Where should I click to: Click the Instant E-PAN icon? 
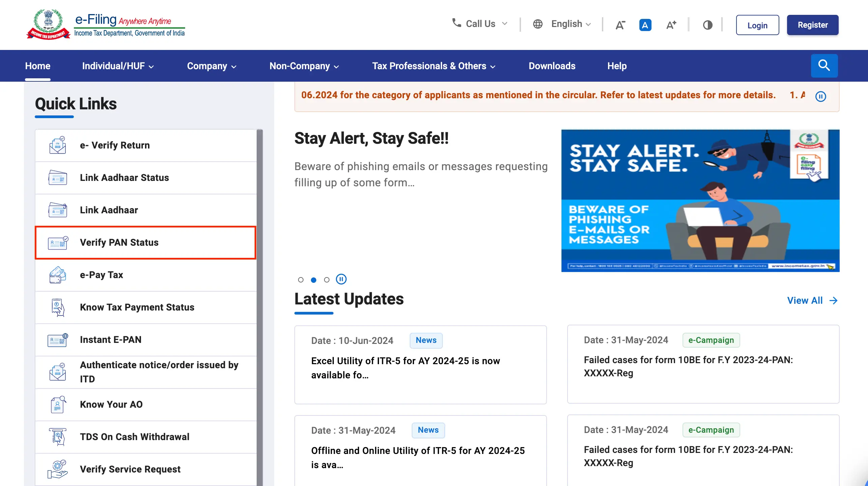[x=58, y=339]
